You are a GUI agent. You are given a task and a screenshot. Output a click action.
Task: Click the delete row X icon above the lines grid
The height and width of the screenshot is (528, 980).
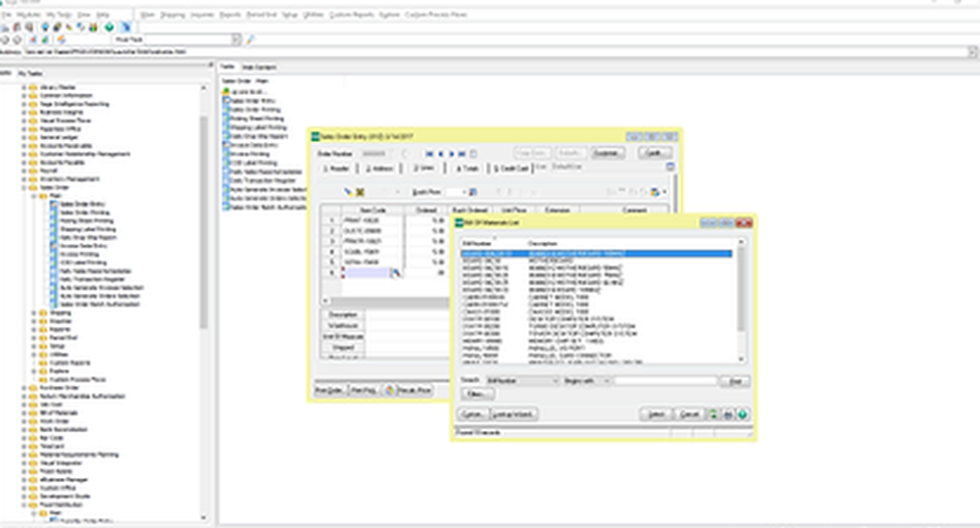(x=360, y=192)
